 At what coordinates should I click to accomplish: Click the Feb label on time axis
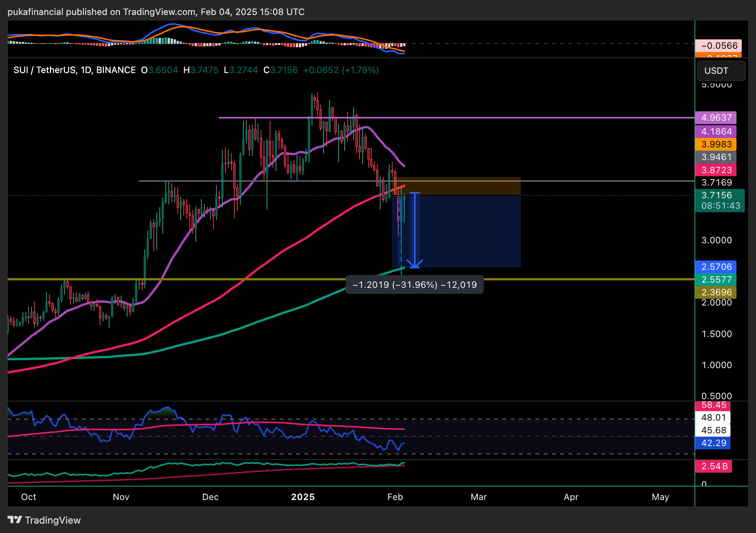pos(395,497)
